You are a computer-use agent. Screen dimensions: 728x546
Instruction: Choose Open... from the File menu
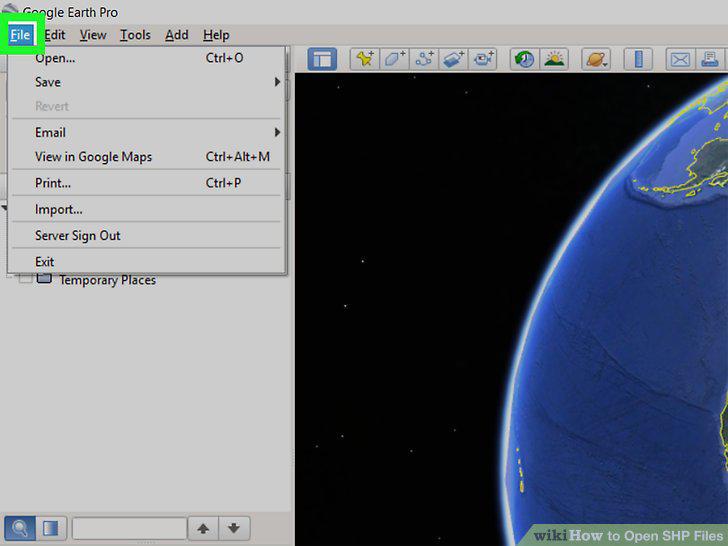[146, 58]
